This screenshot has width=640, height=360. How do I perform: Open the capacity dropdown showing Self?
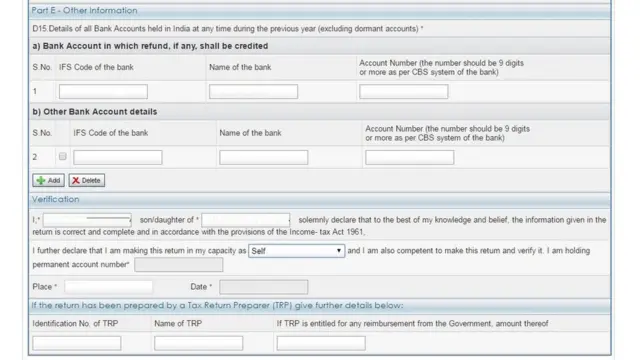296,251
